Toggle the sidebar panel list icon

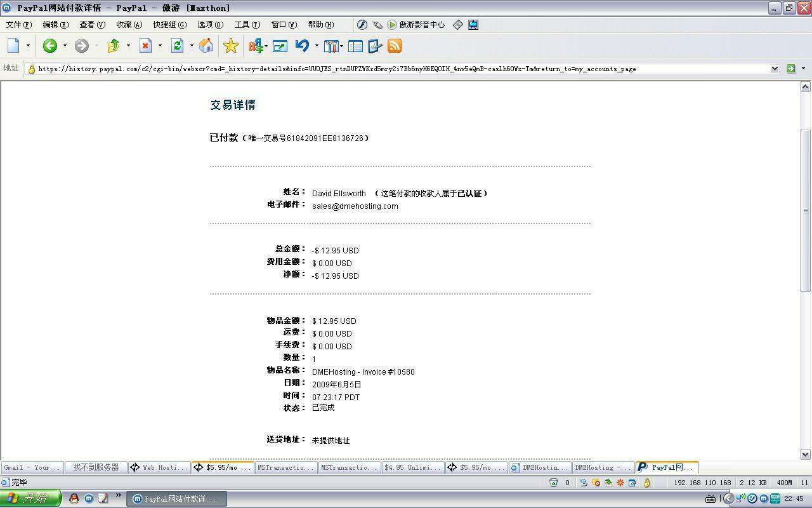coord(355,46)
